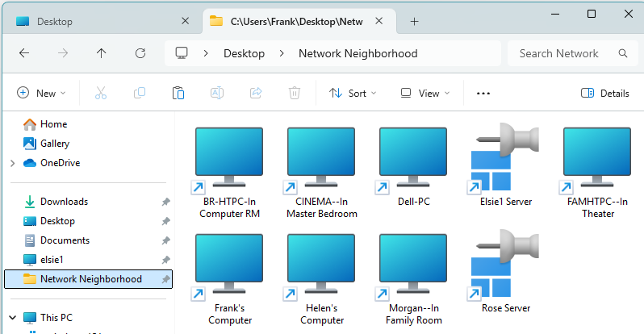Unpin Documents from Quick access
This screenshot has height=334, width=644.
tap(165, 240)
